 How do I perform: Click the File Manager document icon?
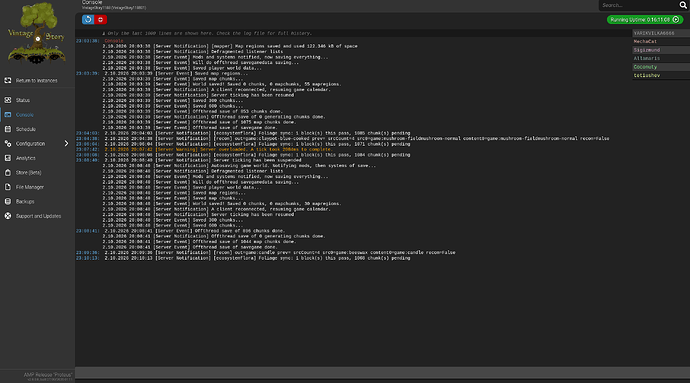8,187
